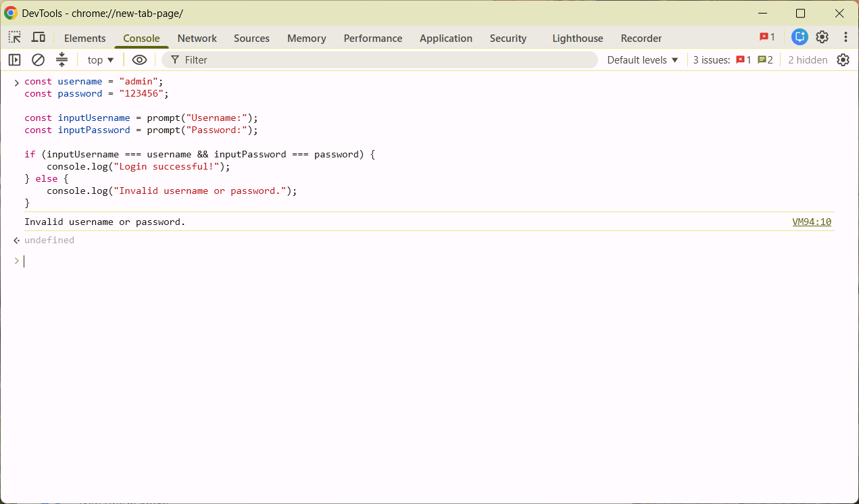Click the const username = "admin" line
859x504 pixels.
94,81
